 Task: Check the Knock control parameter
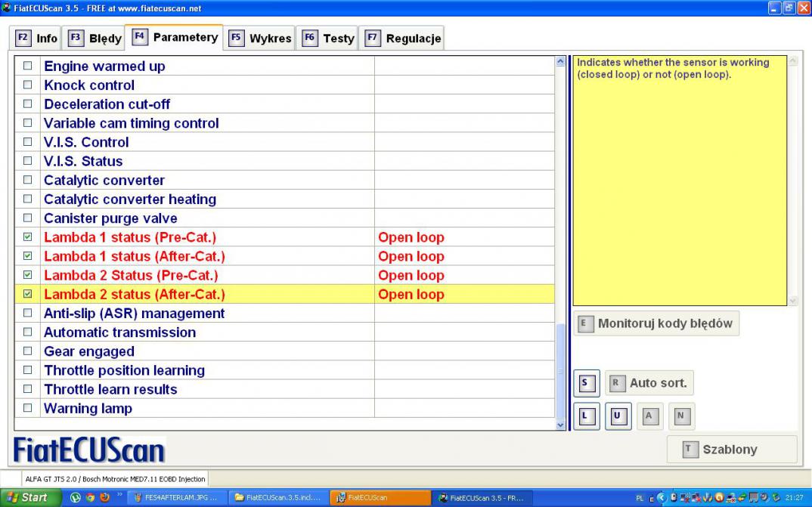(27, 85)
